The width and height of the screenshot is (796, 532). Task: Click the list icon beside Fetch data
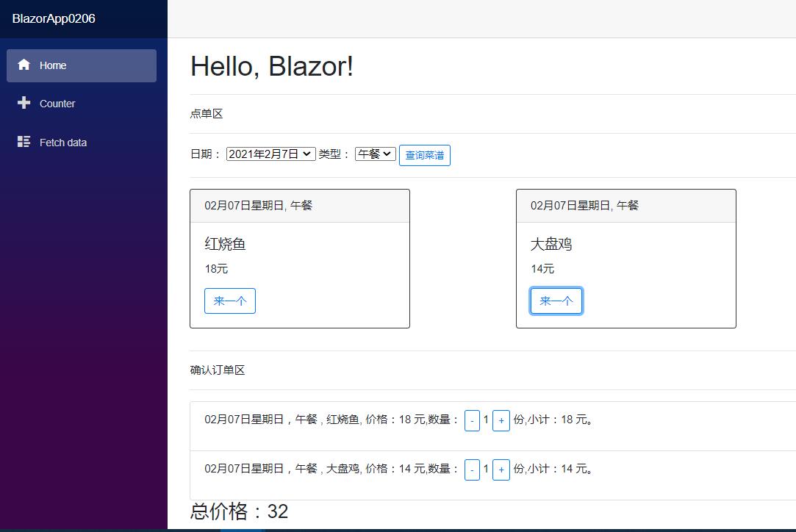point(24,142)
